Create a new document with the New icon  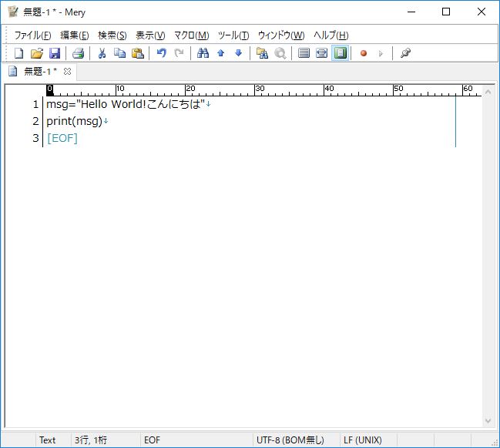pos(19,53)
